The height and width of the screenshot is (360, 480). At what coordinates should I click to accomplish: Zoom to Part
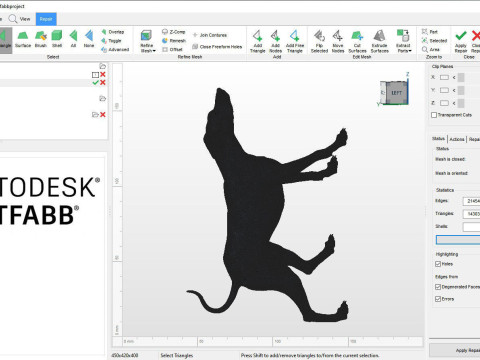coord(429,32)
